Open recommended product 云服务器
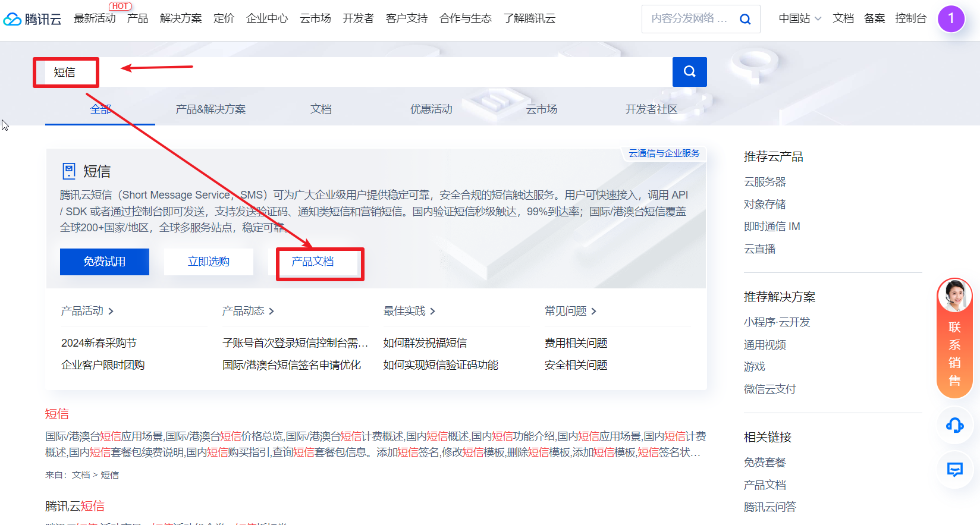This screenshot has width=980, height=525. pos(765,182)
